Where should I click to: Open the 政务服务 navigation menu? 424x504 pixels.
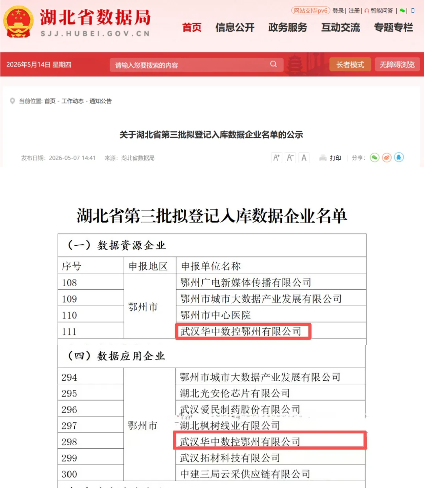point(287,27)
